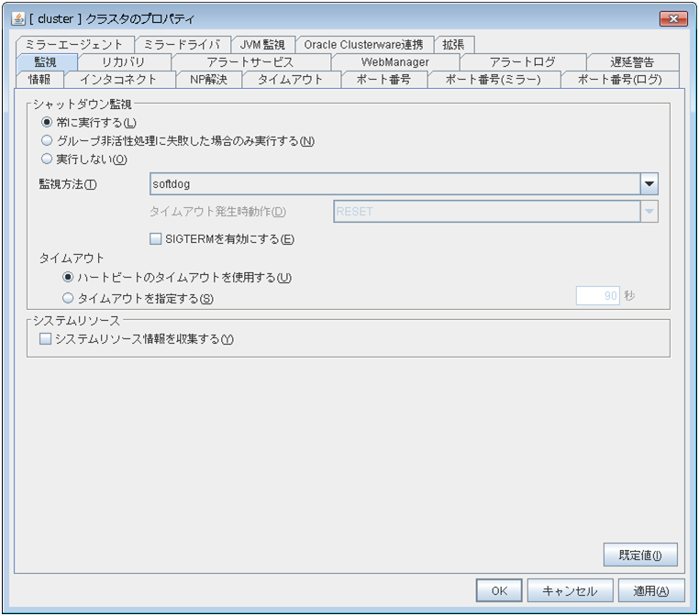Viewport: 699px width, 616px height.
Task: Click the 'システムリソース' group title
Action: (77, 320)
